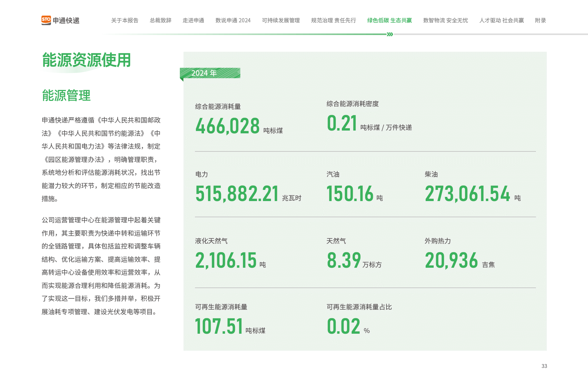588x392 pixels.
Task: Open 数说申通 2024 section
Action: point(233,20)
